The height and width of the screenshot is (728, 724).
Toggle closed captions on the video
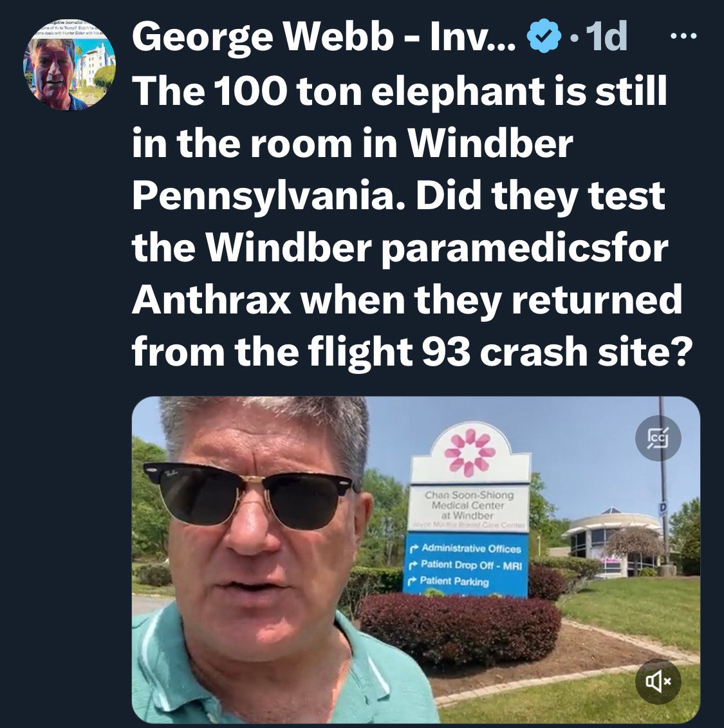pos(658,438)
